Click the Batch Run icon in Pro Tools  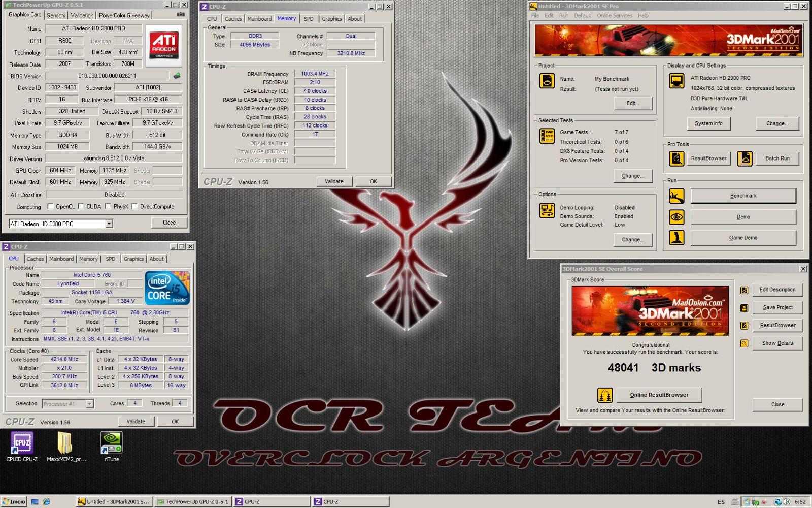[745, 158]
